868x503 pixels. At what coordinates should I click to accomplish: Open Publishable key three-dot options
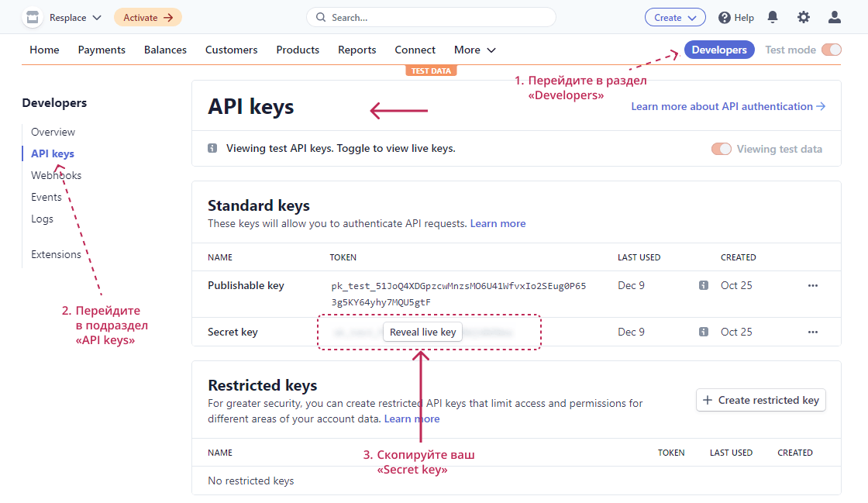(x=812, y=285)
